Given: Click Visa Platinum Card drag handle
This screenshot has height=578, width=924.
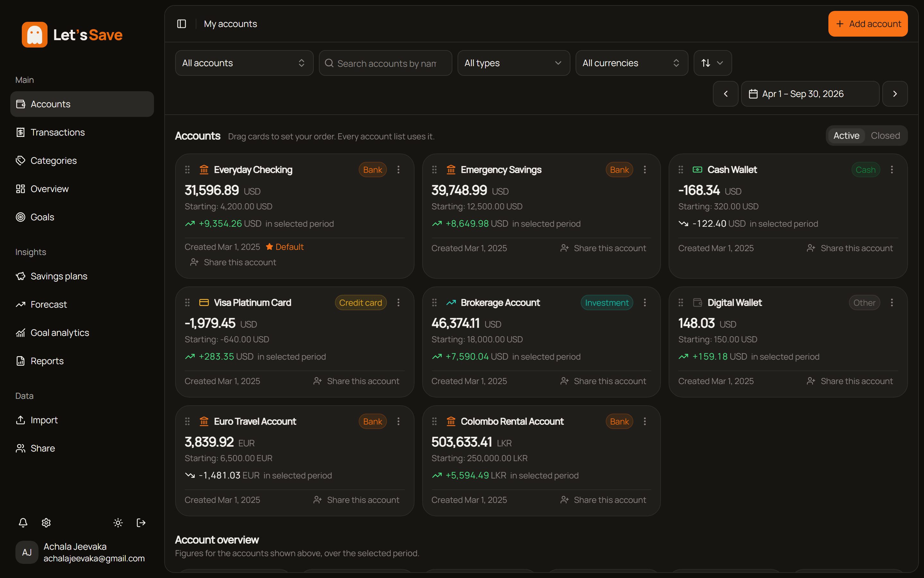Looking at the screenshot, I should point(187,302).
